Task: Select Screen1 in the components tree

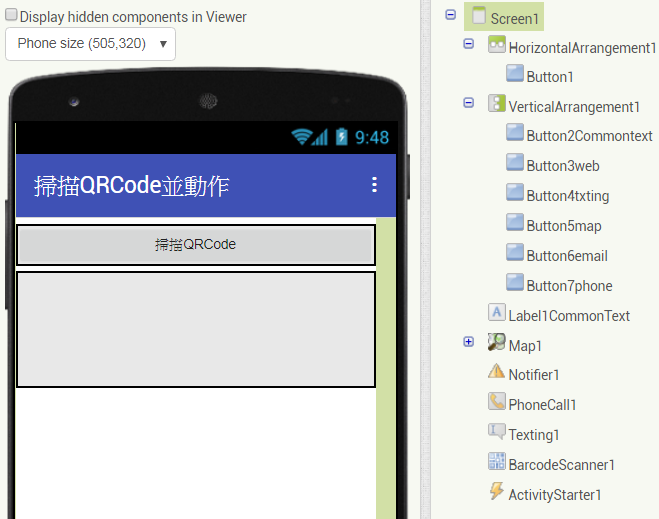Action: 514,19
